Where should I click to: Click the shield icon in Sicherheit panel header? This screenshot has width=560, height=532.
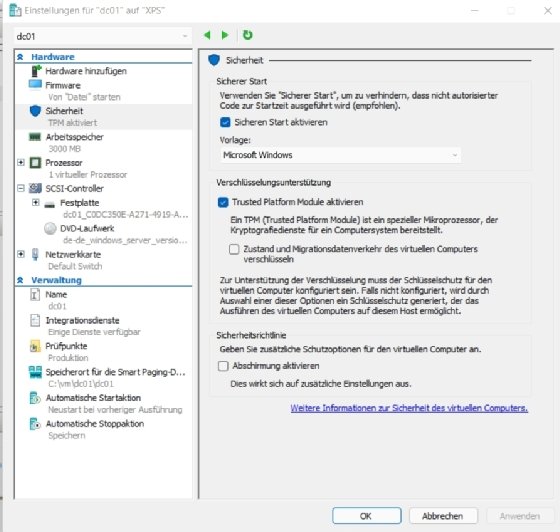click(x=214, y=60)
